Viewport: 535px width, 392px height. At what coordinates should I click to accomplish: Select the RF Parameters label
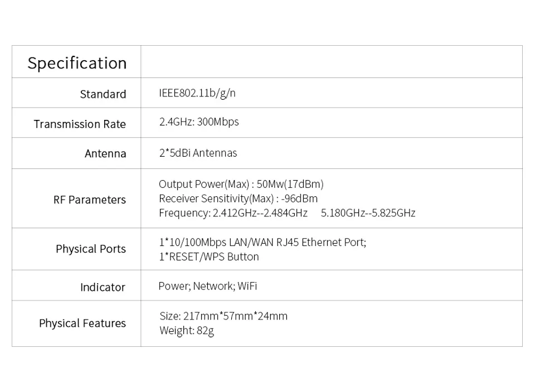[x=90, y=200]
